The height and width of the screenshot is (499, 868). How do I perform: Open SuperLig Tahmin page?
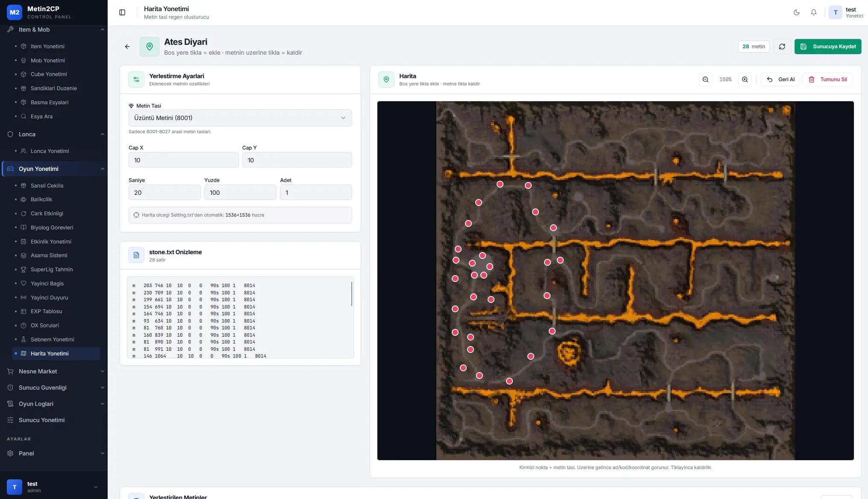(52, 269)
